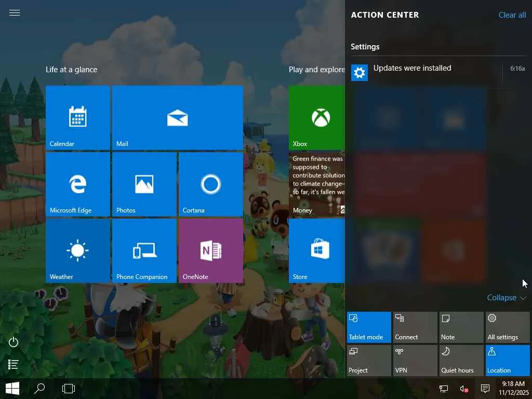This screenshot has width=532, height=399.
Task: Launch Microsoft Edge tile
Action: 78,184
